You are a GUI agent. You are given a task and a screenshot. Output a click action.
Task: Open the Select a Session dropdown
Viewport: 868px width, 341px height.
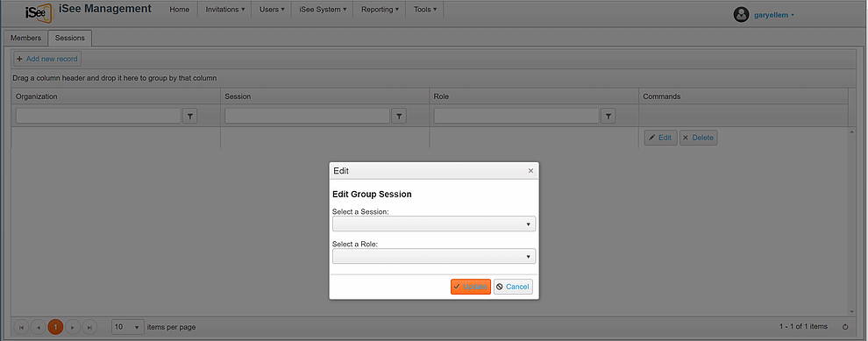tap(434, 224)
